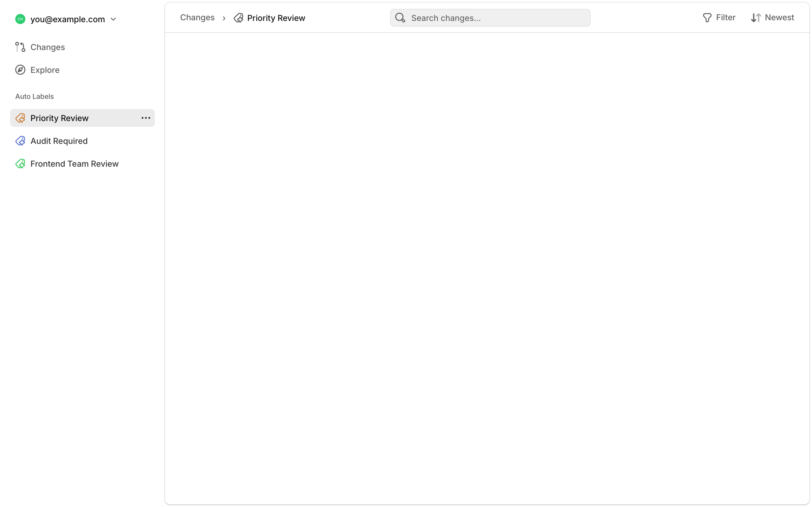Click the Changes pull request icon
The image size is (812, 507).
click(x=20, y=47)
